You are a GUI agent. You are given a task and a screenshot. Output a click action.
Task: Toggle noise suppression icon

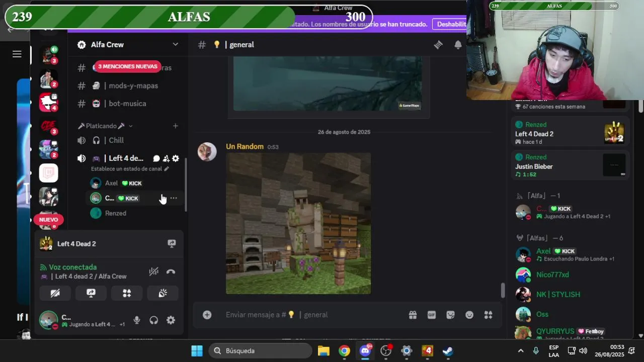click(x=154, y=271)
